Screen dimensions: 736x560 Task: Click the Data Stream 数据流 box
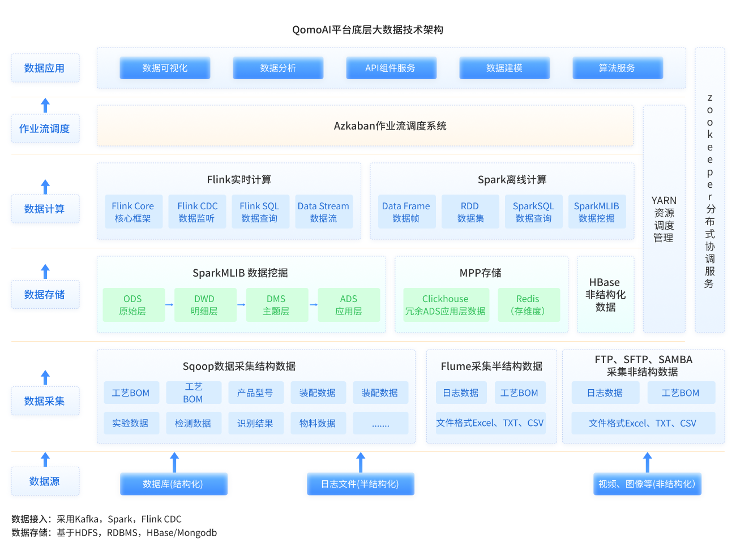(x=324, y=212)
